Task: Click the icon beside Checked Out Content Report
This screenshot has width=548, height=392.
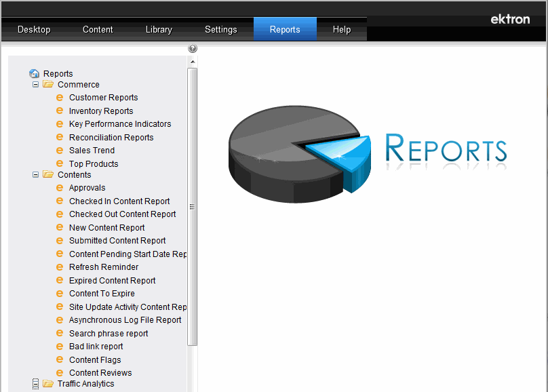Action: [x=60, y=214]
